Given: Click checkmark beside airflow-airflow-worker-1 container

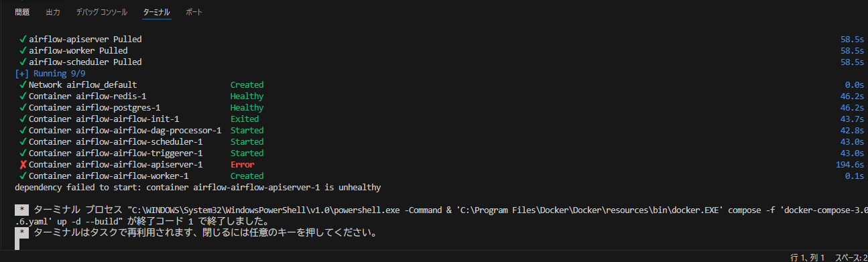Looking at the screenshot, I should point(23,176).
